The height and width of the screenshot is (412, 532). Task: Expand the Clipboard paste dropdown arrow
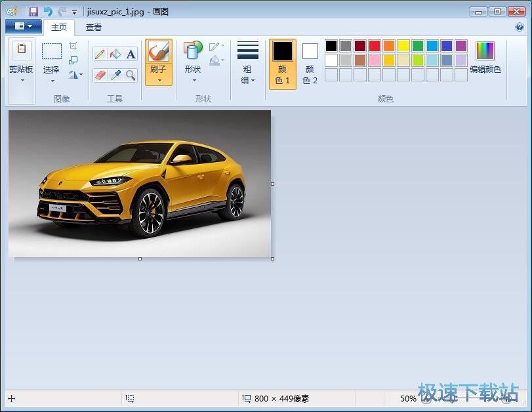point(22,81)
